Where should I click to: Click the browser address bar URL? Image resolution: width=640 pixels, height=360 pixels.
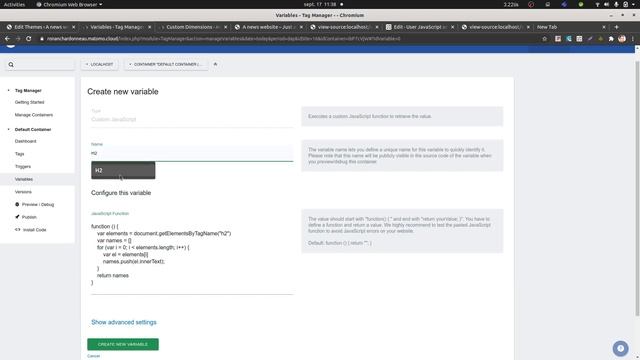tap(224, 39)
